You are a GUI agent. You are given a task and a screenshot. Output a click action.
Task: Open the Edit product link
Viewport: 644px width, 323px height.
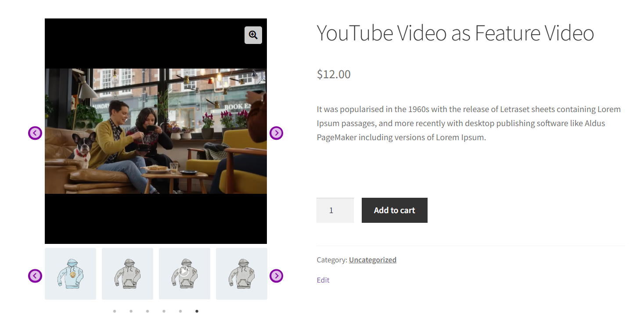323,280
